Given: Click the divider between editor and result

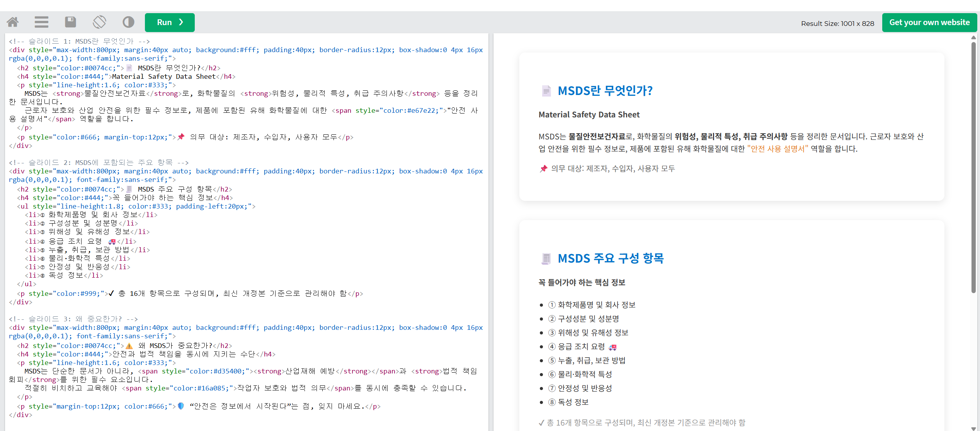Looking at the screenshot, I should tap(491, 232).
